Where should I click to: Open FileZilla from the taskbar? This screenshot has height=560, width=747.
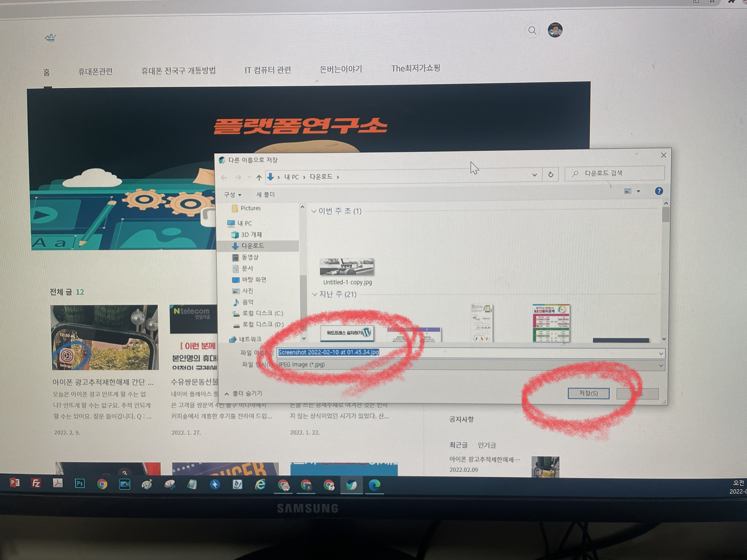(x=36, y=483)
